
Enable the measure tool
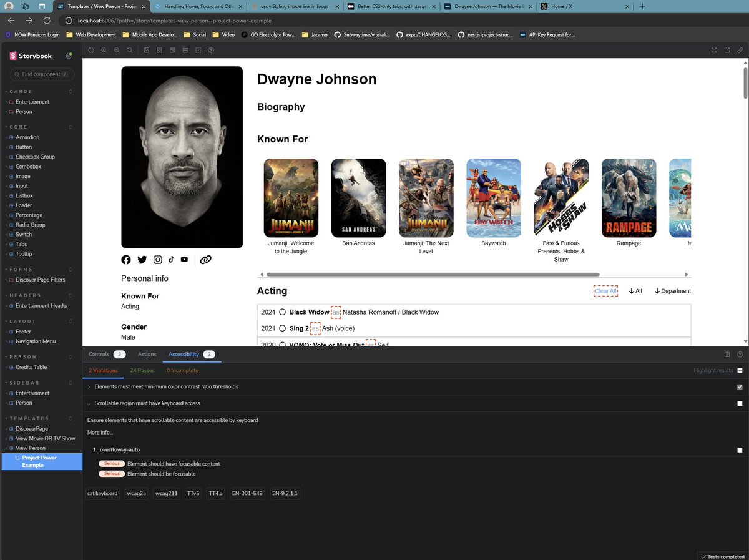[185, 50]
